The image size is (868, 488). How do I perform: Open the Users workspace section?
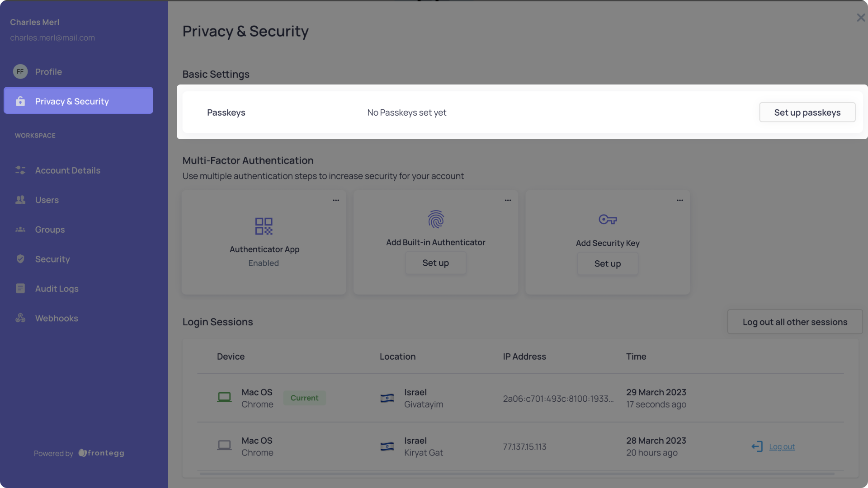point(47,200)
